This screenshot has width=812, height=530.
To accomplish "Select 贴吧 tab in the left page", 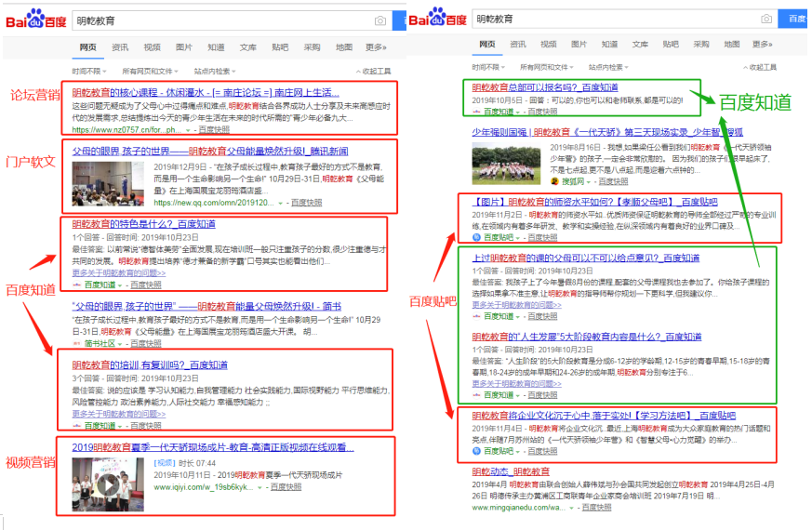I will click(280, 47).
